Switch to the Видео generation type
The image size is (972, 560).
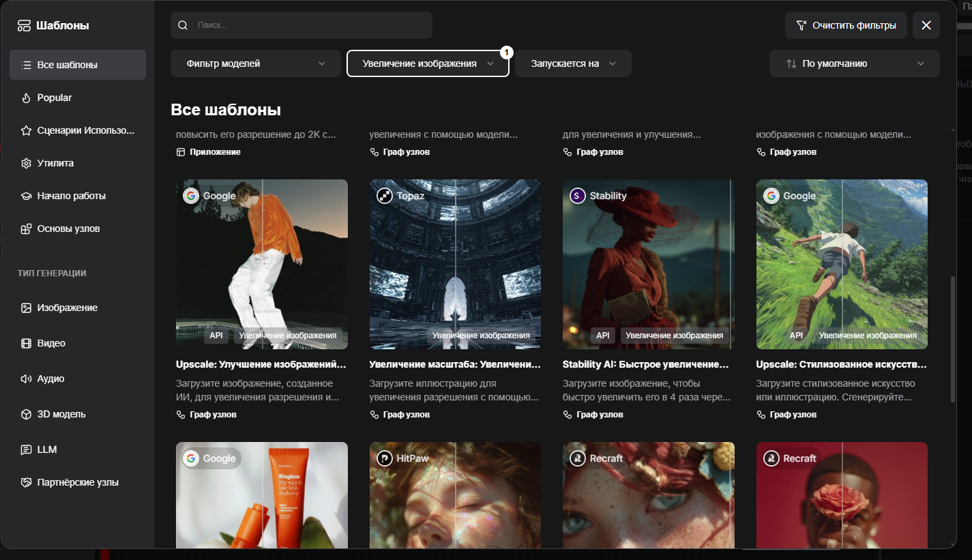click(x=78, y=343)
